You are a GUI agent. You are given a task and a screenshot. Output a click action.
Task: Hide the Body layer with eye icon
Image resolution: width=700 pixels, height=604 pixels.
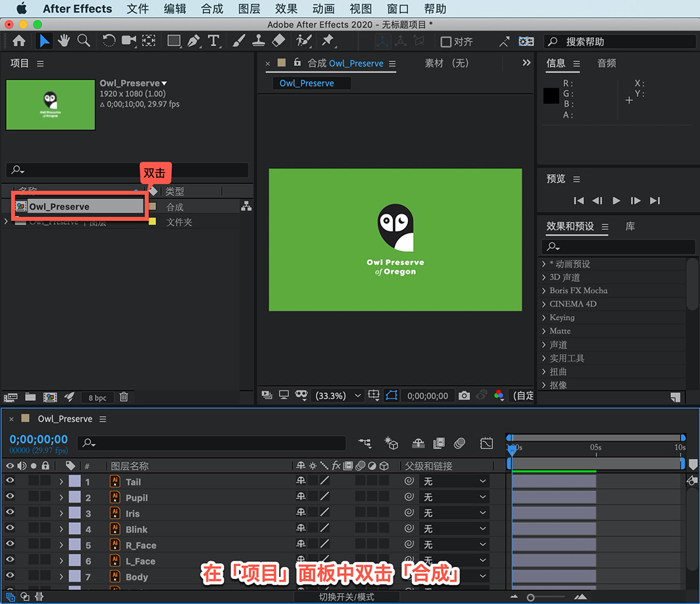[x=10, y=576]
